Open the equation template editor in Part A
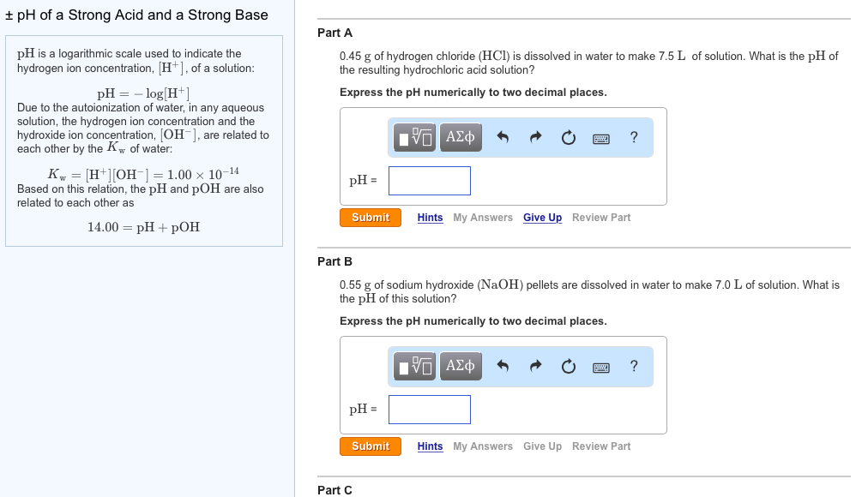Viewport: 868px width, 497px height. click(x=414, y=137)
